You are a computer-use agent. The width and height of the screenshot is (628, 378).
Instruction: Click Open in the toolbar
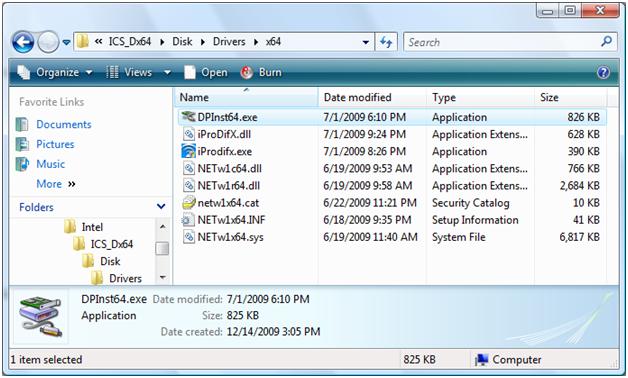tap(206, 72)
